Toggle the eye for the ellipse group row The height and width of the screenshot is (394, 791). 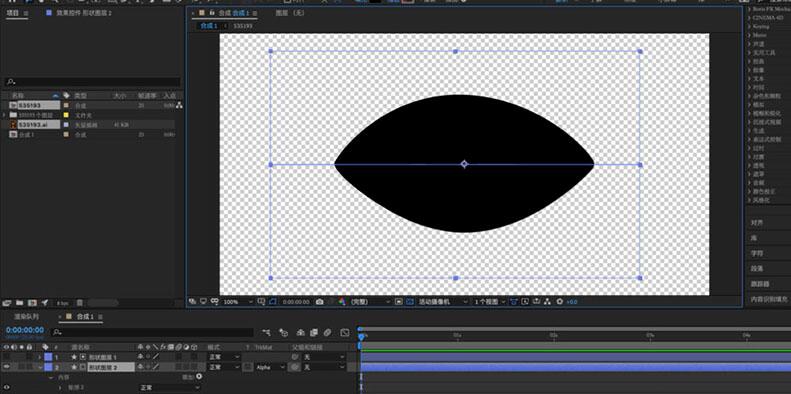[6, 387]
